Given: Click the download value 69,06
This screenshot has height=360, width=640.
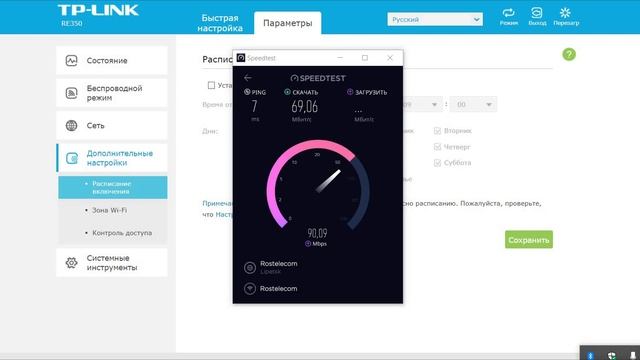Looking at the screenshot, I should 304,107.
